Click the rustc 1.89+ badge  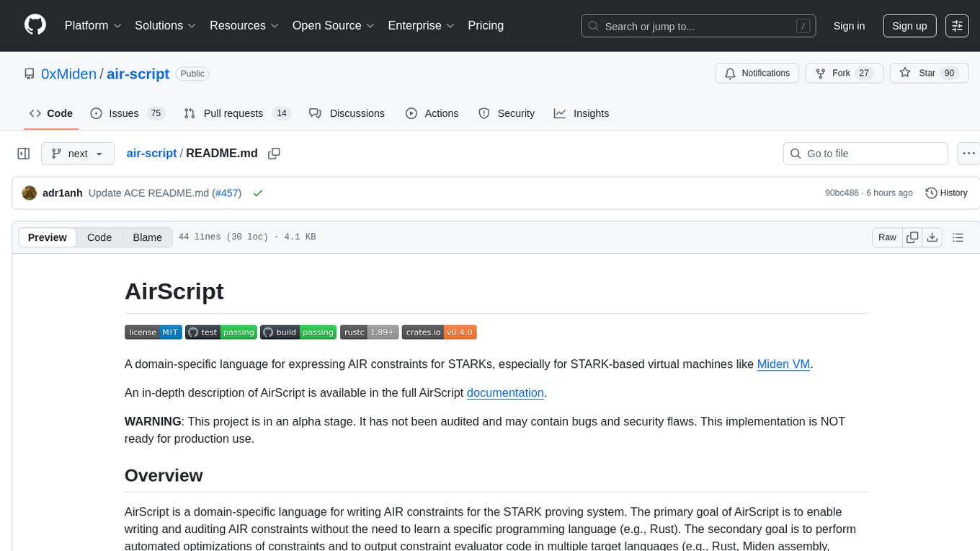(x=369, y=332)
